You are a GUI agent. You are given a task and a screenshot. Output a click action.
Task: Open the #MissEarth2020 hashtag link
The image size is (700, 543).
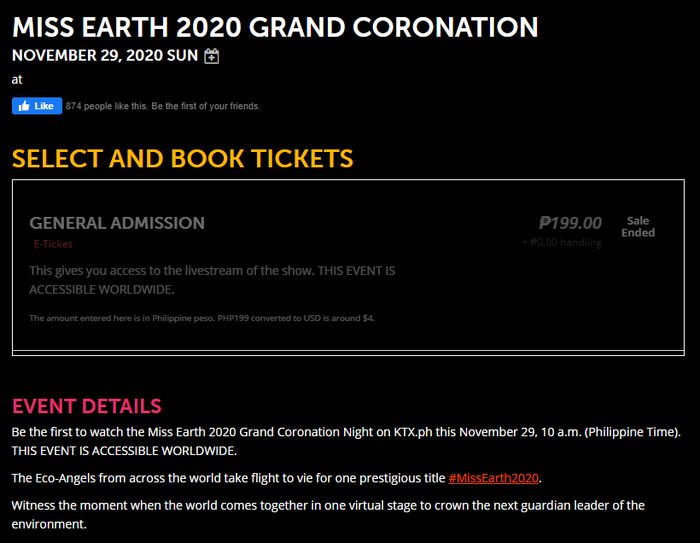click(495, 477)
